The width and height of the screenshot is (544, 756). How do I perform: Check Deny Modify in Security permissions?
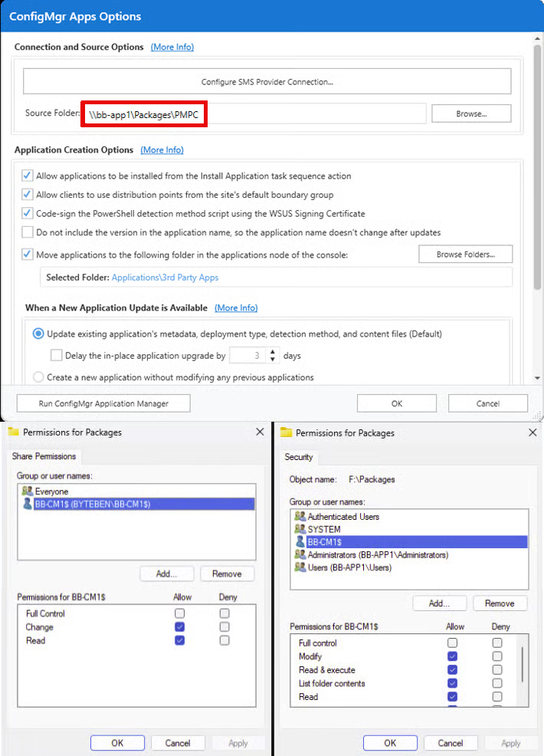click(x=497, y=656)
